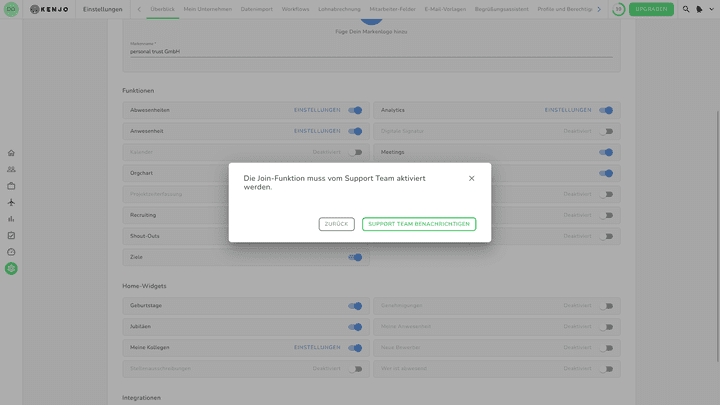The height and width of the screenshot is (405, 720).
Task: Open the Workflows tab
Action: [x=295, y=9]
